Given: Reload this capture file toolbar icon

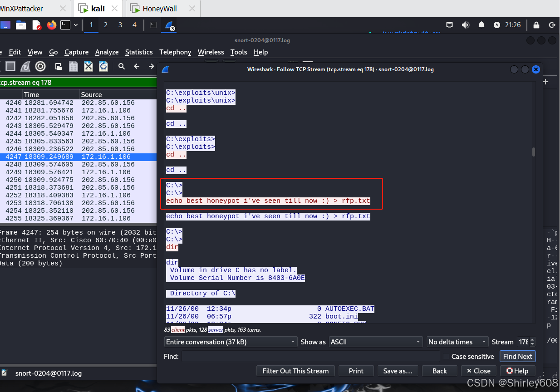Looking at the screenshot, I should (103, 67).
